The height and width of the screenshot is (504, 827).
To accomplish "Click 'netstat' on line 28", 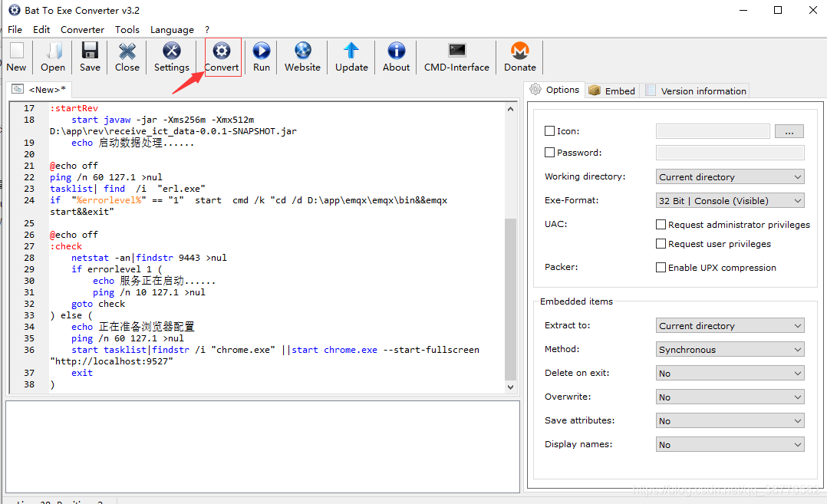I will tap(90, 258).
